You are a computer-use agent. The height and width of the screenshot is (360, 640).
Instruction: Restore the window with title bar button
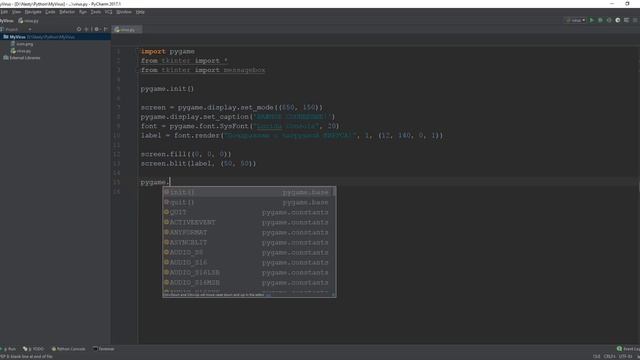coord(627,4)
